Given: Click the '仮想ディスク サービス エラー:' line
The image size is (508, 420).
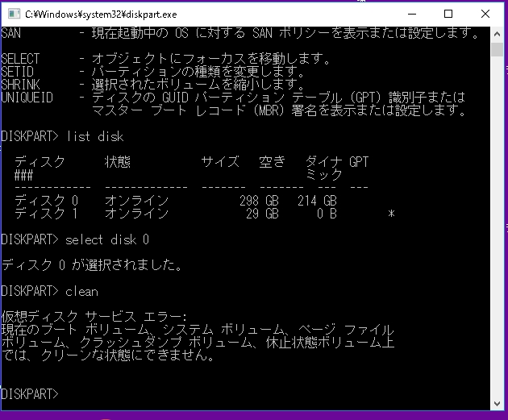Looking at the screenshot, I should coord(94,317).
